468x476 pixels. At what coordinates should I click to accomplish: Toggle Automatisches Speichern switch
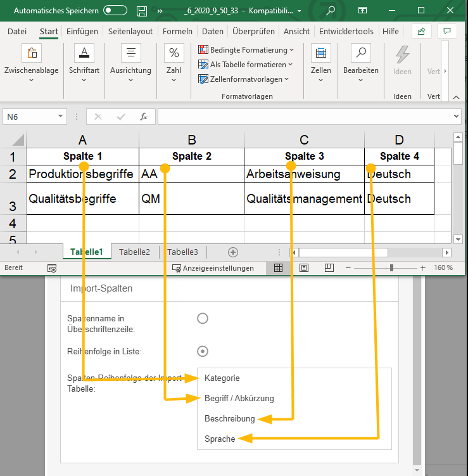coord(115,11)
